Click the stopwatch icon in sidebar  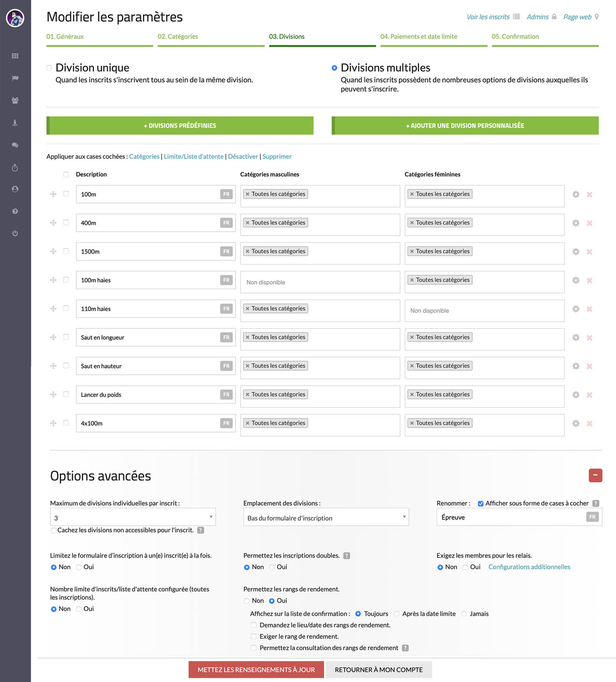tap(15, 168)
